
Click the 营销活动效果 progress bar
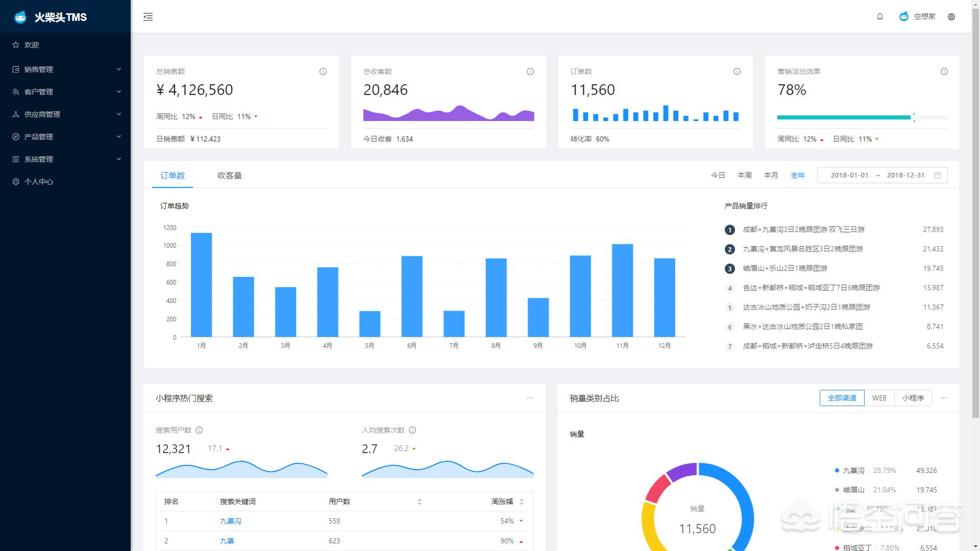[x=862, y=117]
